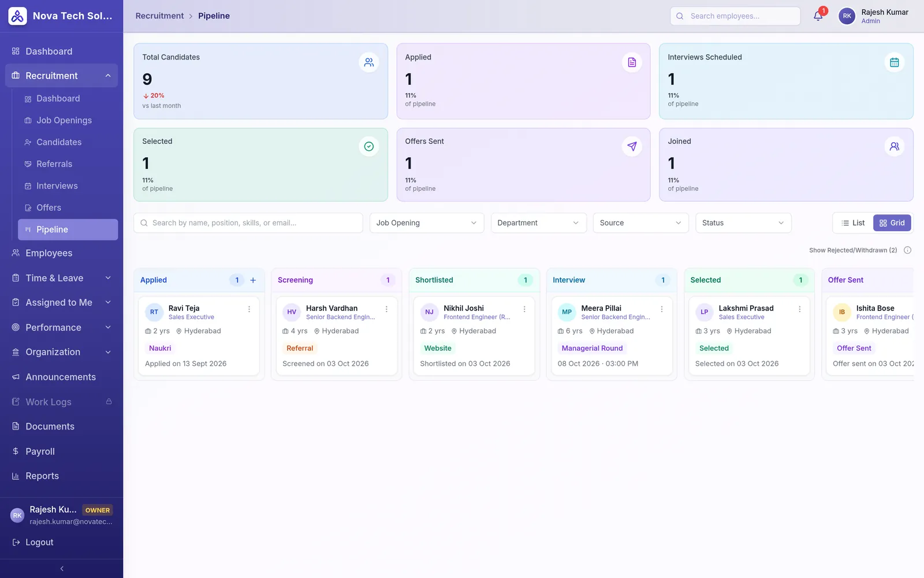Open Status filter dropdown

click(x=743, y=223)
